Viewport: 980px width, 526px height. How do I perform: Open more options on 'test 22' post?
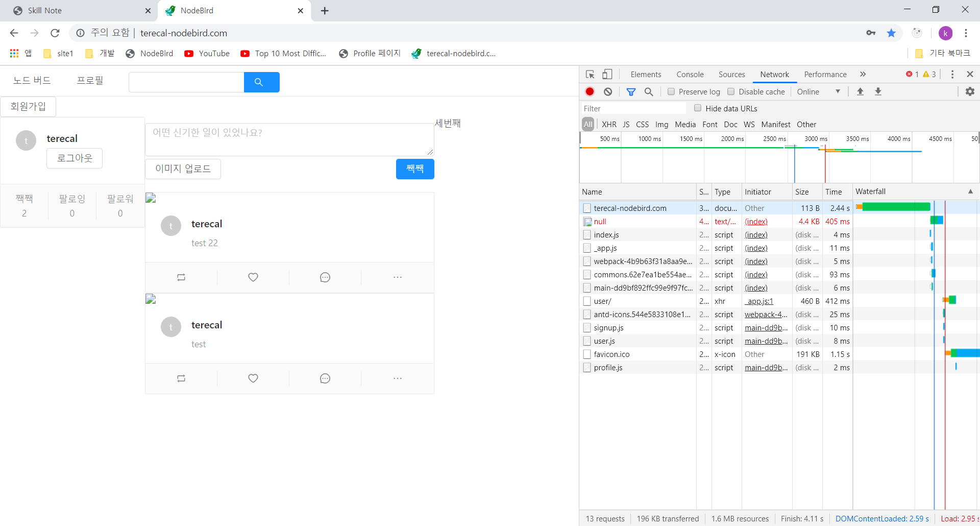[x=398, y=277]
